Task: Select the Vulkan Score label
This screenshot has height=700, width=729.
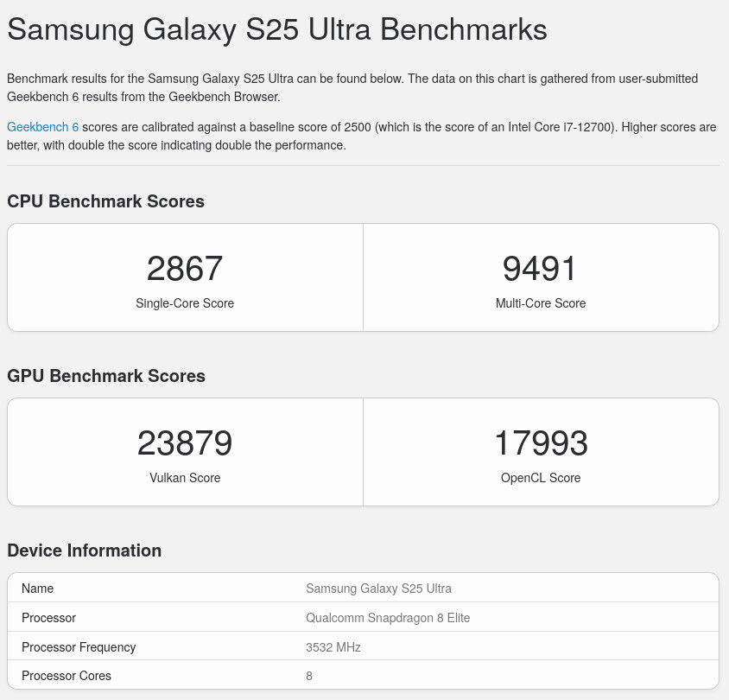Action: tap(185, 478)
